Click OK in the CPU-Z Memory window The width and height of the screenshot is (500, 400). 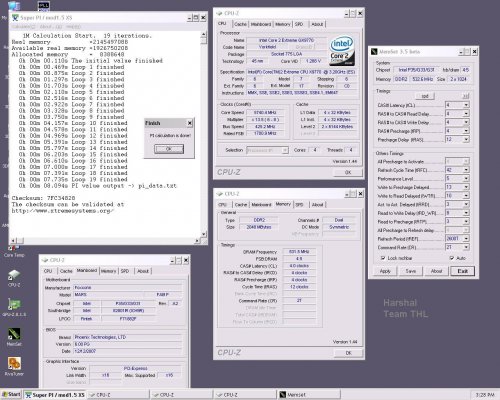[348, 353]
